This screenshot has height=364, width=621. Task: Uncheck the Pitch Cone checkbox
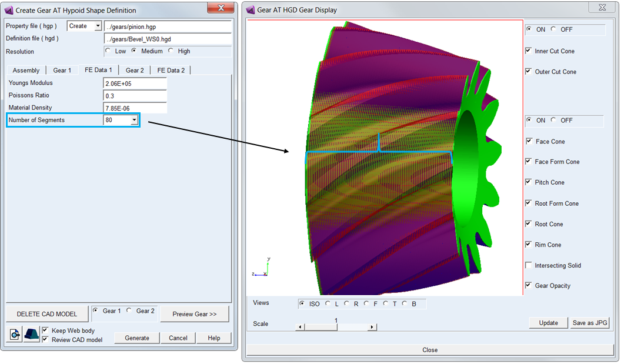(x=528, y=182)
